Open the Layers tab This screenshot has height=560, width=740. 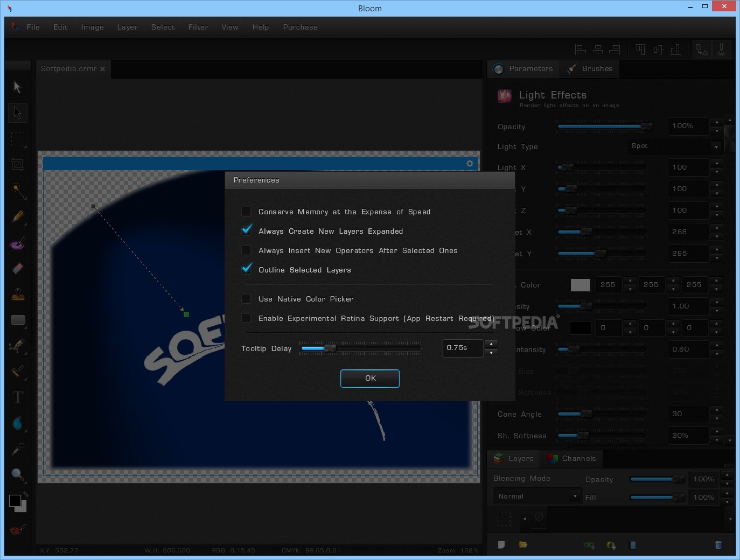click(x=514, y=458)
